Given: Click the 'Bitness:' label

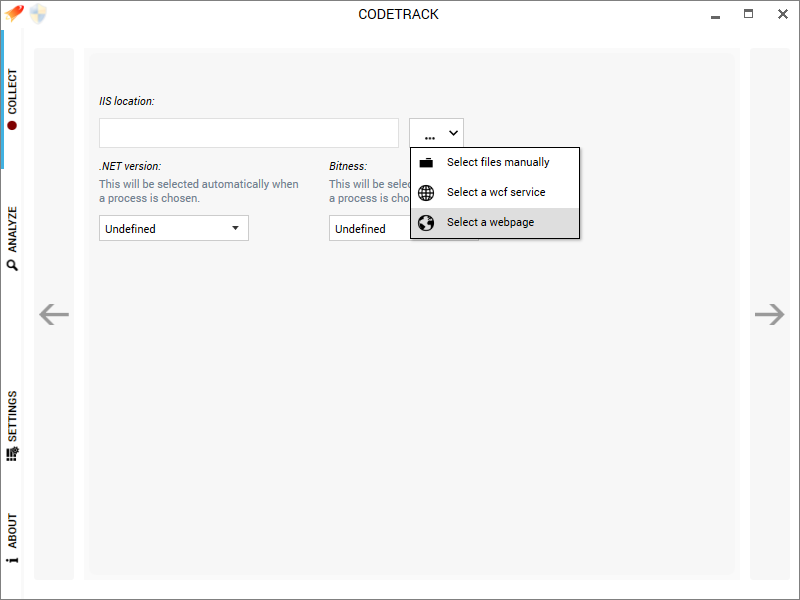Looking at the screenshot, I should (348, 166).
